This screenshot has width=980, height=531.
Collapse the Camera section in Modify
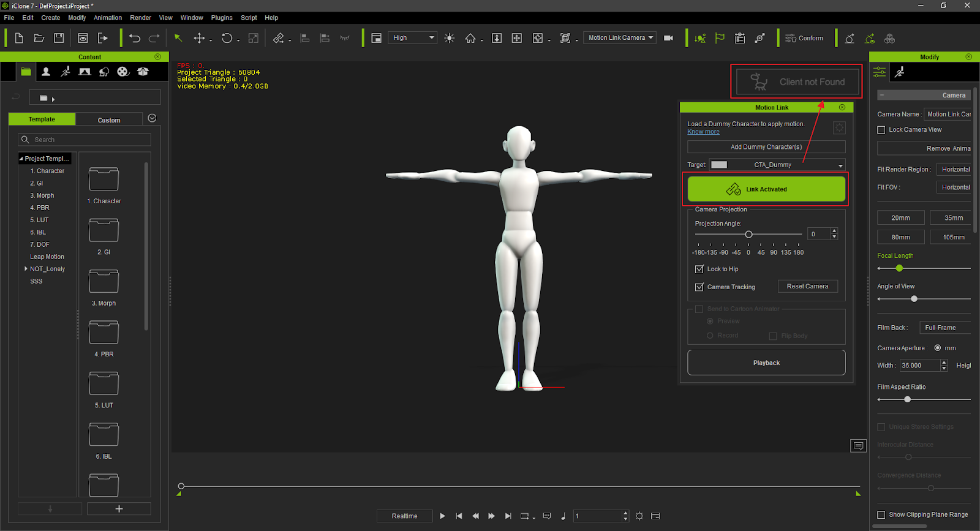click(x=881, y=95)
